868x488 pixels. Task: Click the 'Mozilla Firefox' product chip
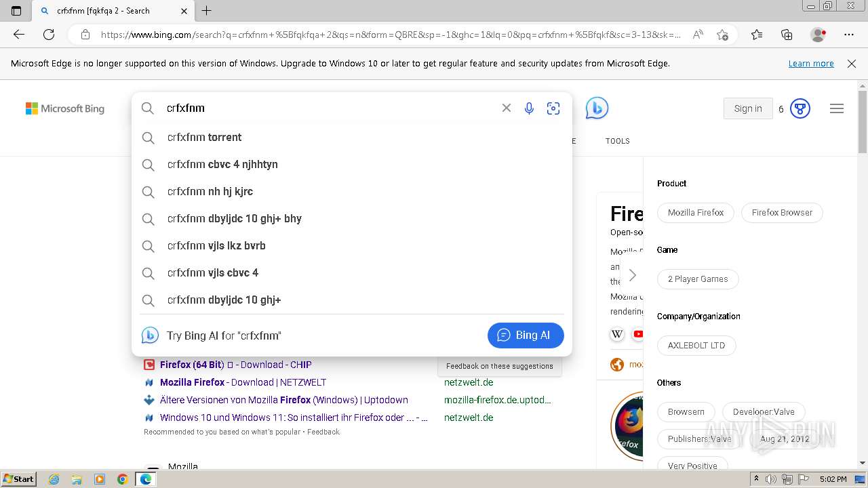(696, 213)
